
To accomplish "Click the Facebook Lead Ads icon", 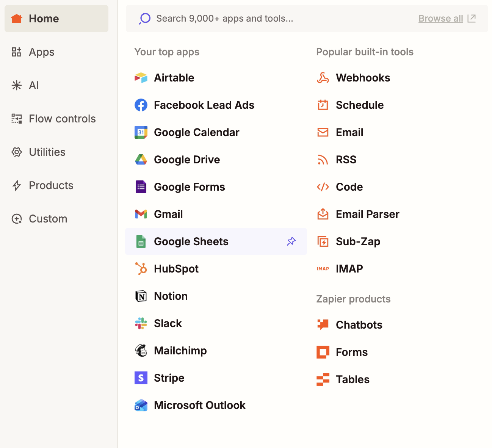I will click(x=141, y=105).
